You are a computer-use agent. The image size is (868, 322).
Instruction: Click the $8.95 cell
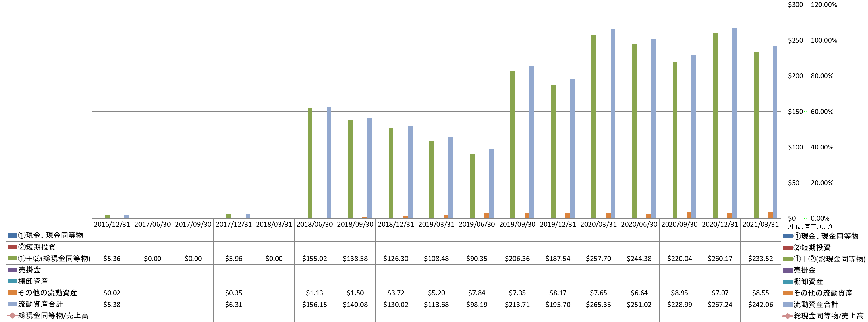[680, 293]
